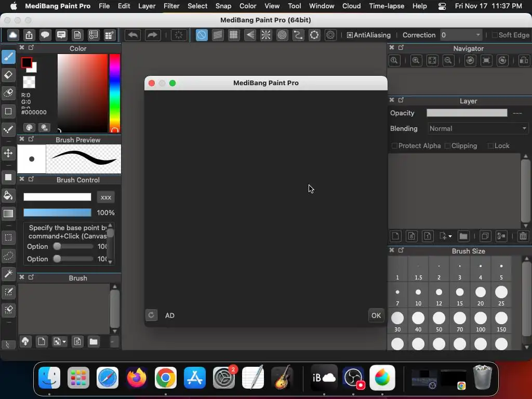Open the Apple menu
The height and width of the screenshot is (399, 532).
coord(14,6)
